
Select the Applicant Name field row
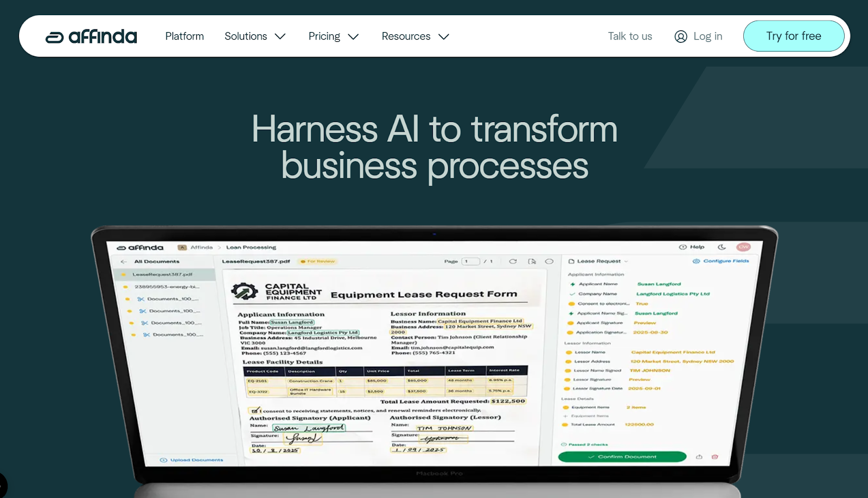click(x=625, y=284)
